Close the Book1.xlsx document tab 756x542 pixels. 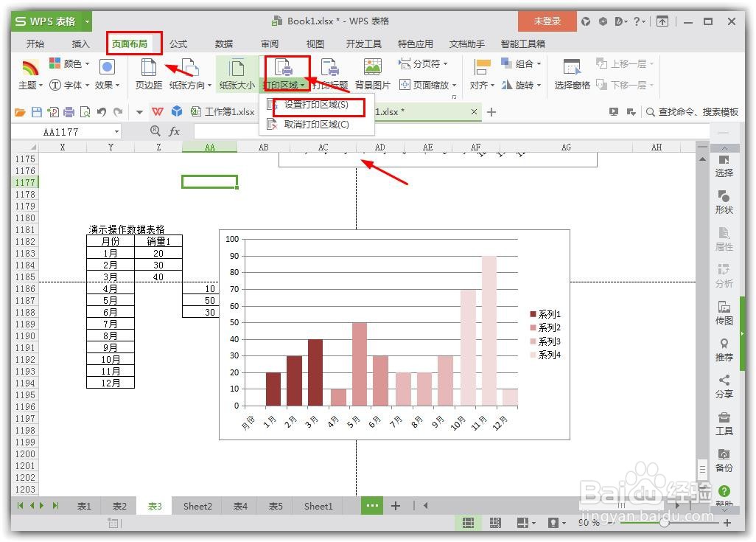(x=474, y=112)
